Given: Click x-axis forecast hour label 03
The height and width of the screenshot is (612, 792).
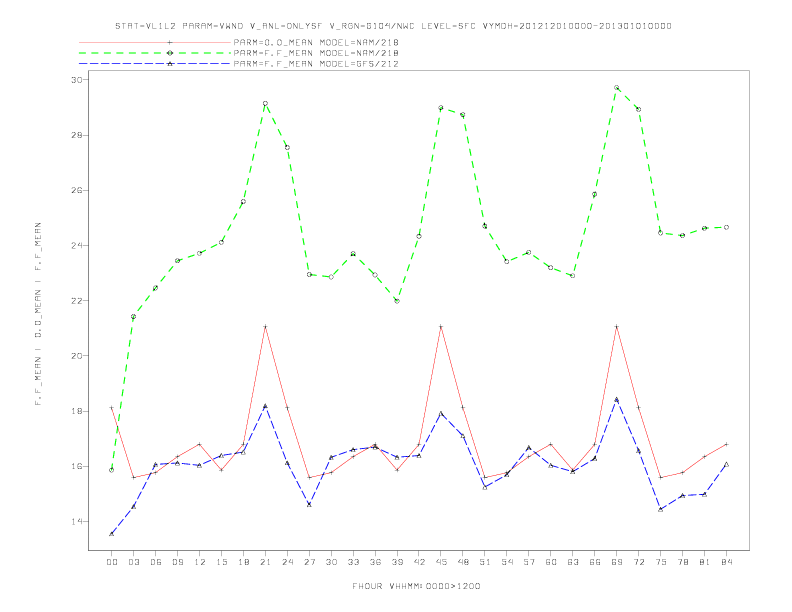Looking at the screenshot, I should pyautogui.click(x=133, y=562).
